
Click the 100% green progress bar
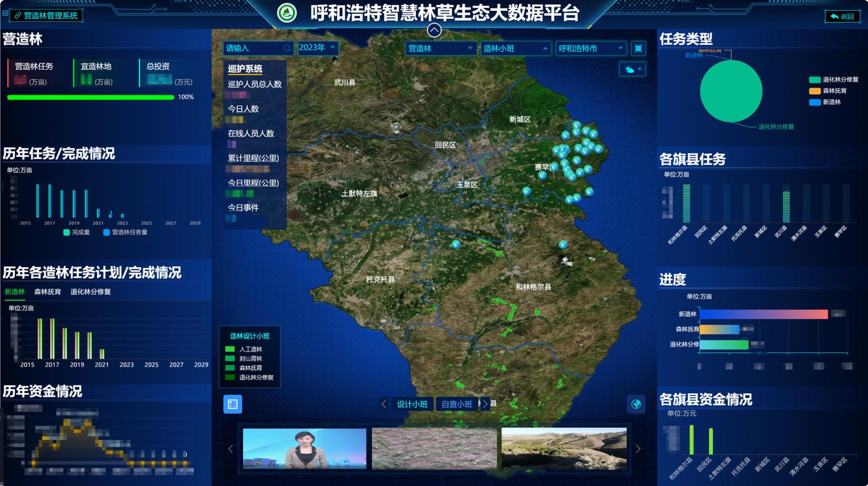click(x=91, y=97)
